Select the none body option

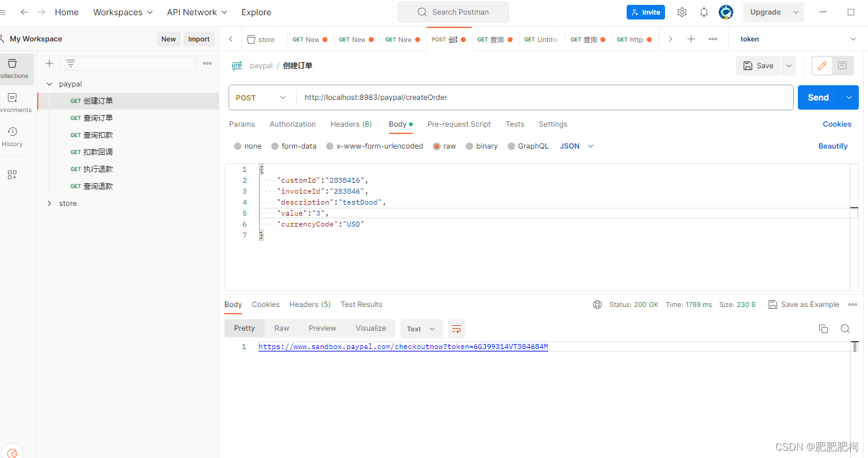click(247, 146)
